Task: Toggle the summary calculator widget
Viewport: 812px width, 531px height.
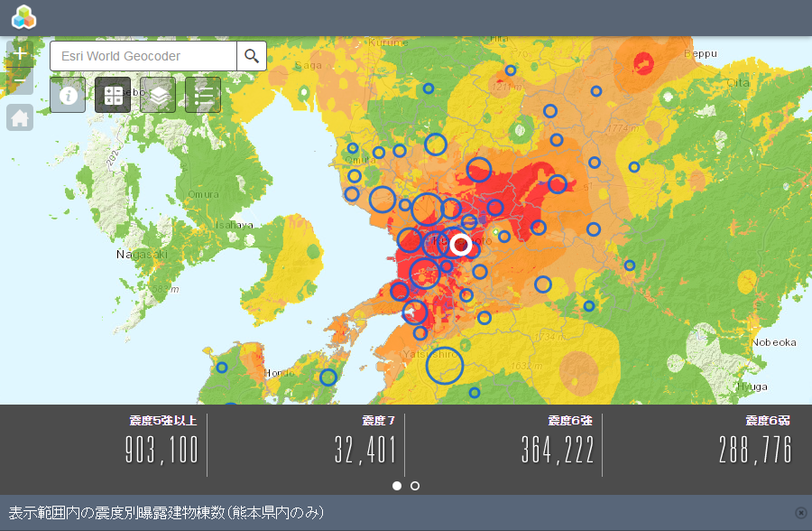Action: [x=113, y=95]
